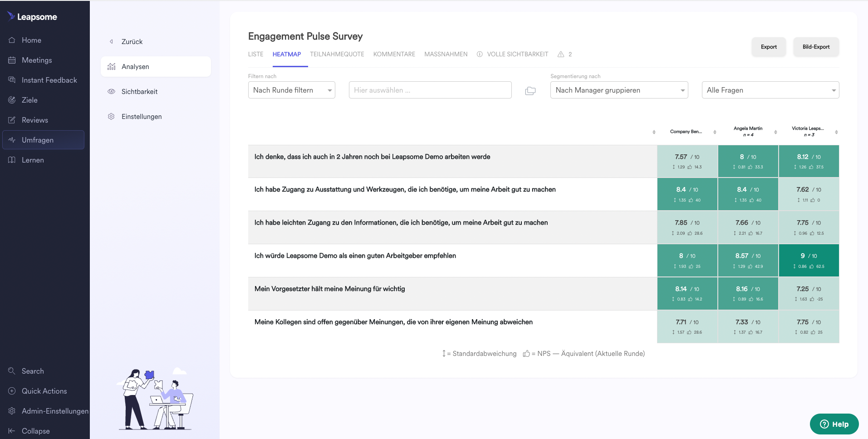Go to Instant Feedback in sidebar

[x=49, y=80]
